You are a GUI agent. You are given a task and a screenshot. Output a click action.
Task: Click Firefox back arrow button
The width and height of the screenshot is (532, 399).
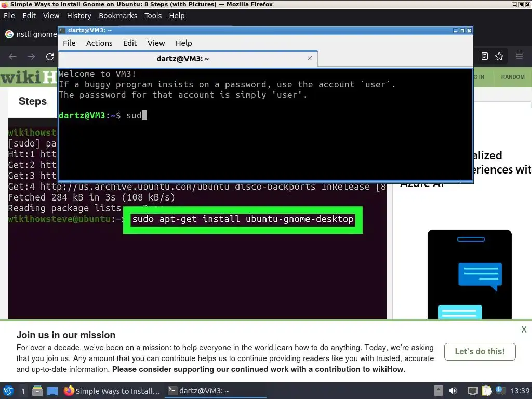[12, 56]
